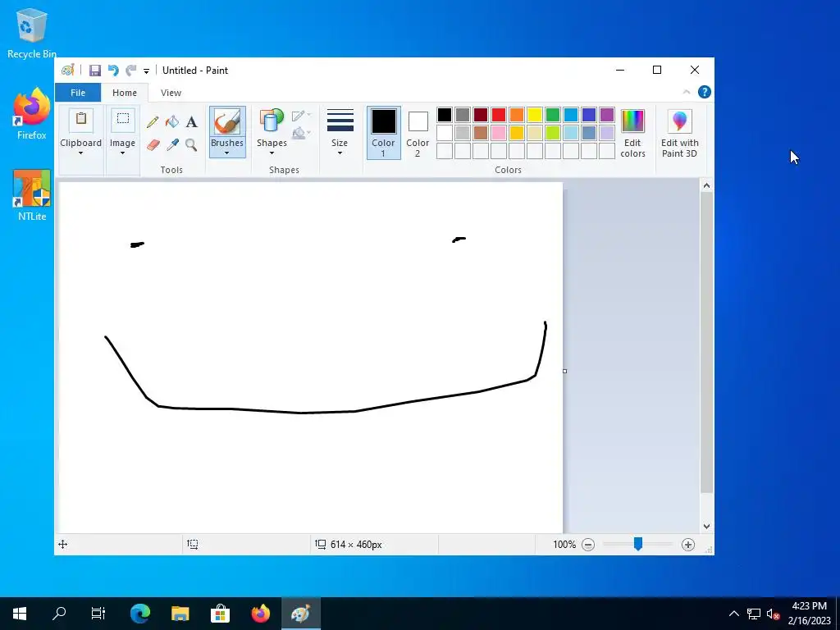Select the Color picker eyedropper tool
Viewport: 840px width, 630px height.
(172, 144)
